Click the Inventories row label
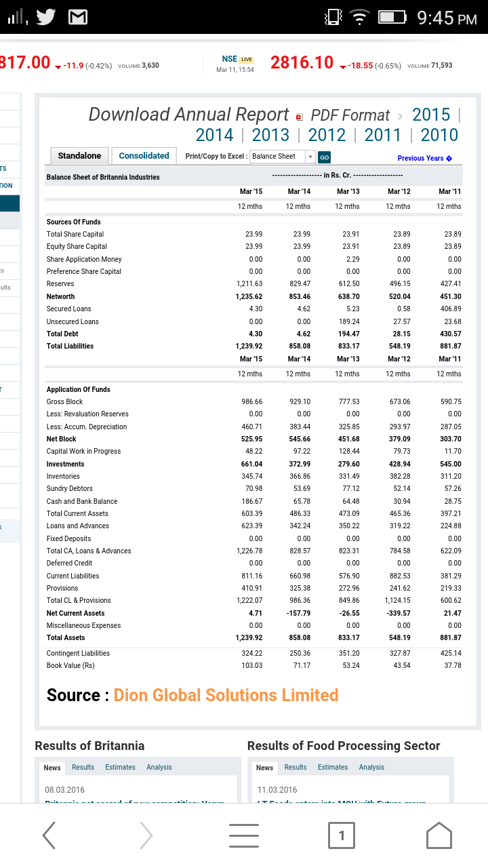Viewport: 488px width, 868px height. pos(63,476)
